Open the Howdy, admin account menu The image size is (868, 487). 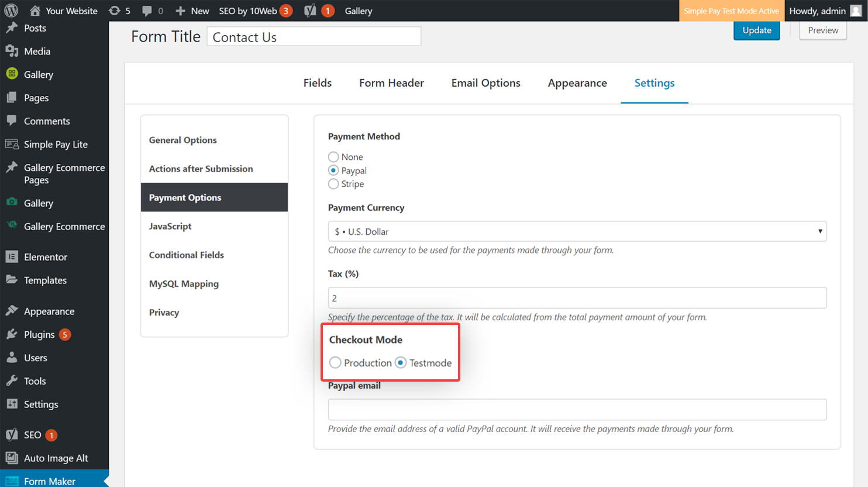tap(825, 11)
